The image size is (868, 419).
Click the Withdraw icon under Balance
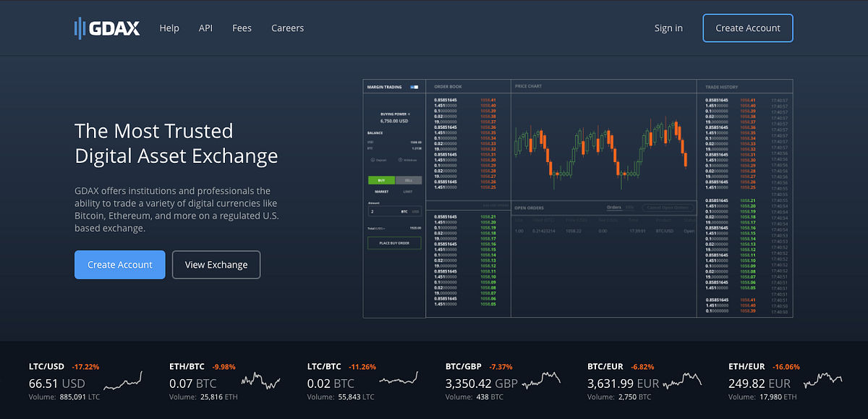(x=400, y=160)
